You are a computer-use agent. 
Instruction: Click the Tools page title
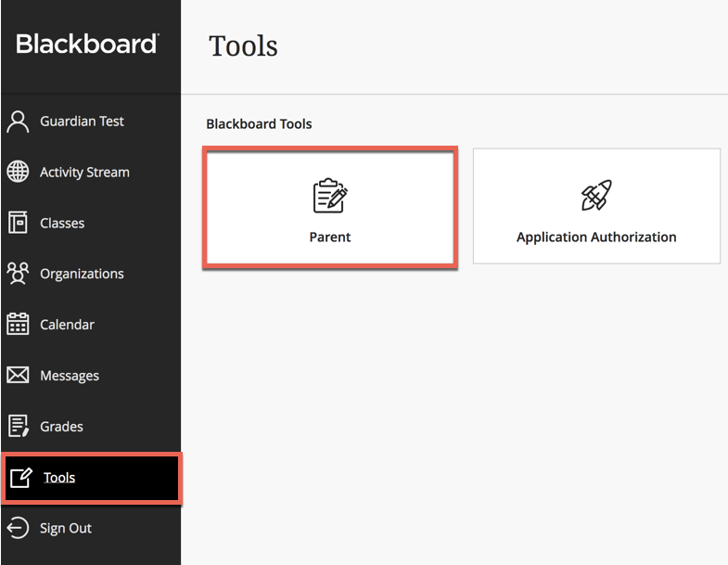(243, 46)
